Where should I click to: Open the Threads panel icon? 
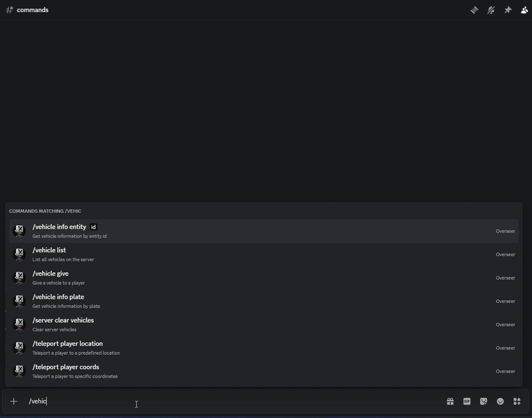474,10
